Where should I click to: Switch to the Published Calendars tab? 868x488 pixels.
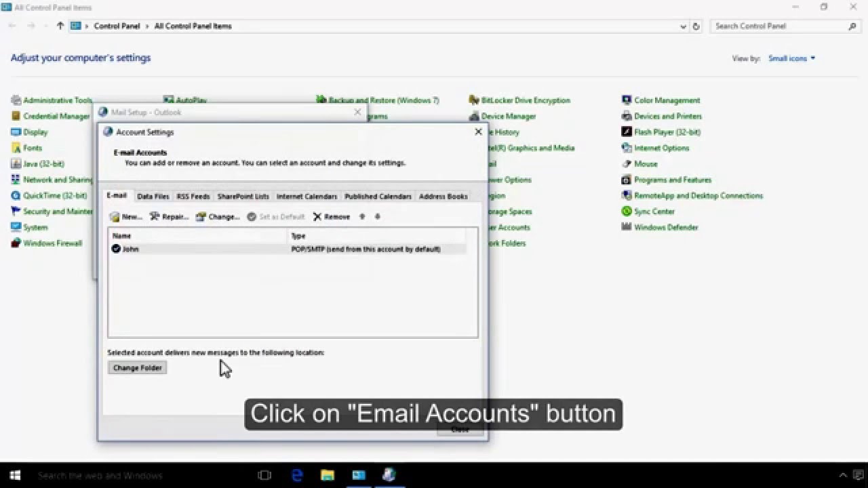(378, 197)
